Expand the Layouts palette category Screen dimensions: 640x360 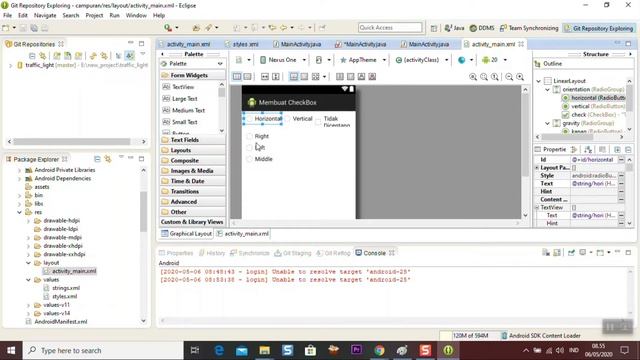[192, 150]
